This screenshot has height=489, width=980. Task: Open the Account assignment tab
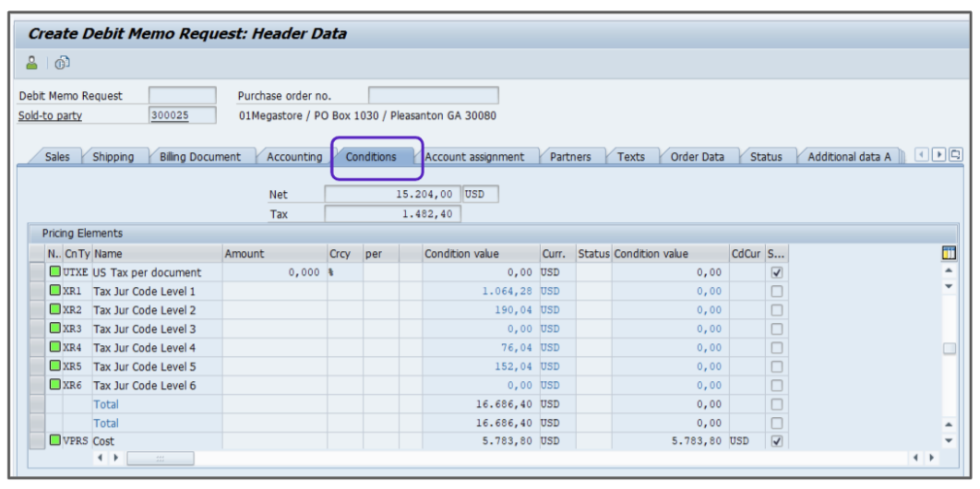(x=473, y=157)
